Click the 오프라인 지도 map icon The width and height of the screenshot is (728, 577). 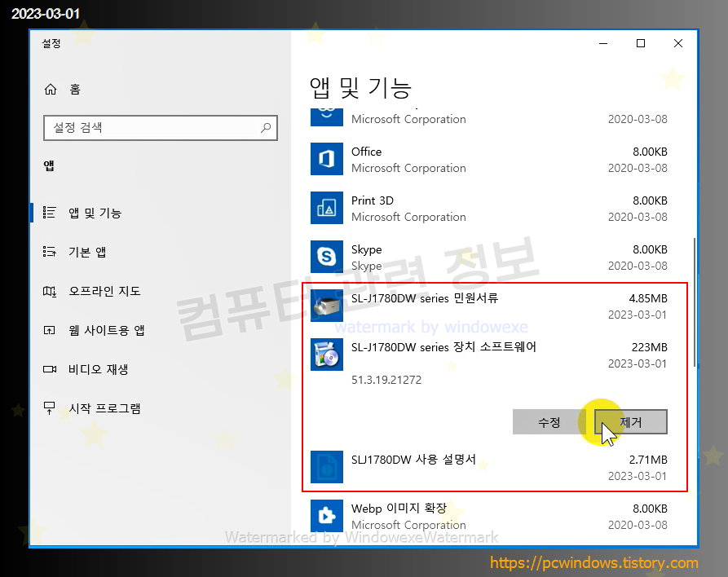49,291
